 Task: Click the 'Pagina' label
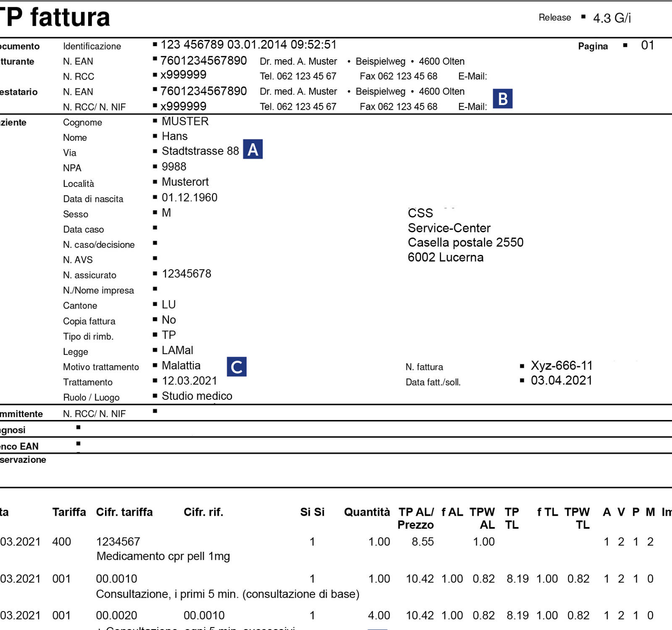(x=593, y=46)
